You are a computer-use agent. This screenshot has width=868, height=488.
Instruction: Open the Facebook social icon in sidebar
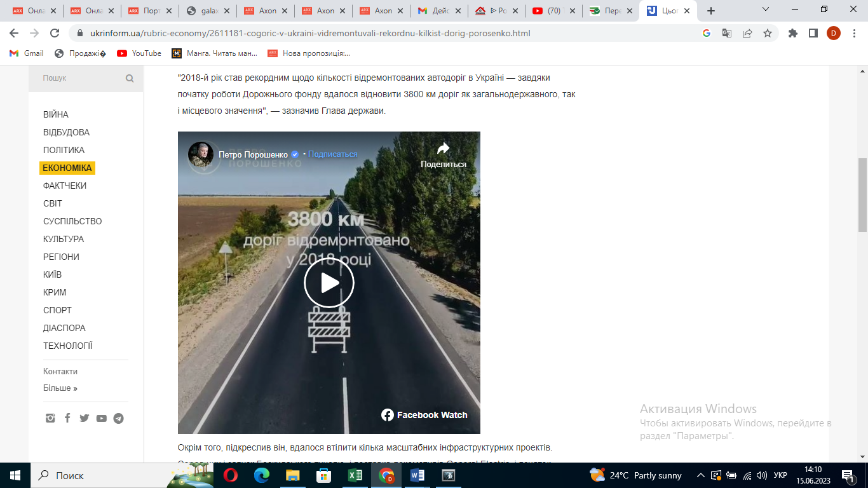point(67,418)
